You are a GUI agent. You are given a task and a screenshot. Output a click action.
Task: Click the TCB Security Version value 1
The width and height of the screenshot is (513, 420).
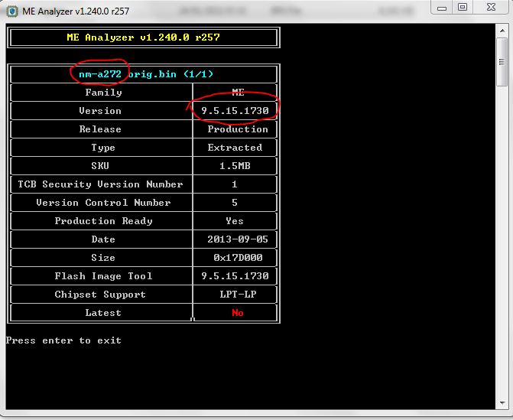(234, 184)
